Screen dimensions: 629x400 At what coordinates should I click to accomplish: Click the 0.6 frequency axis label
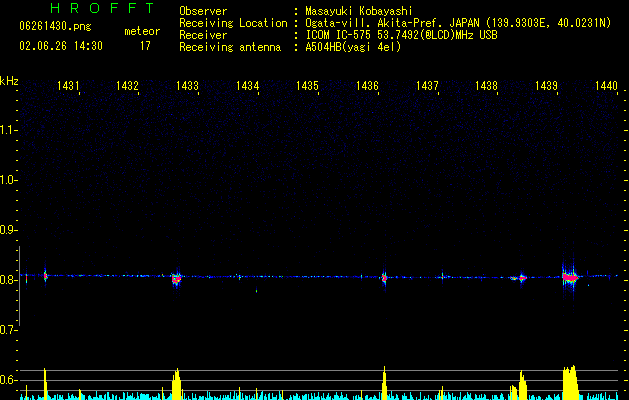point(8,380)
